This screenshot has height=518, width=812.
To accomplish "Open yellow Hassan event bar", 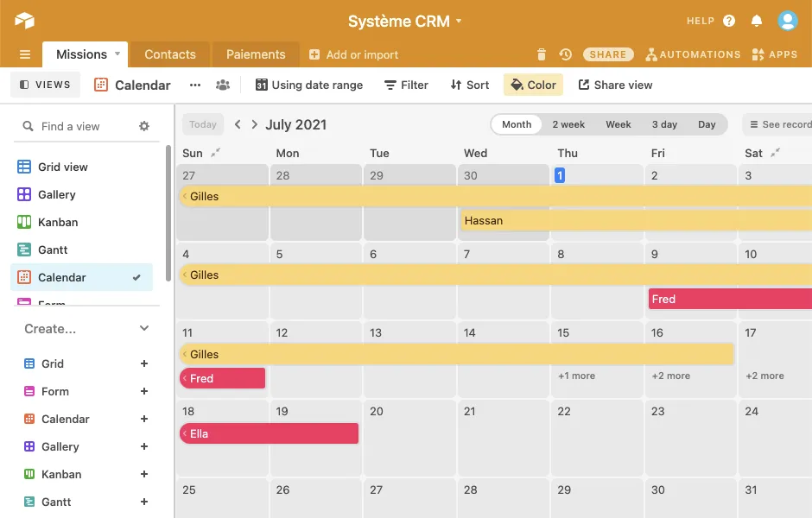I will click(636, 220).
